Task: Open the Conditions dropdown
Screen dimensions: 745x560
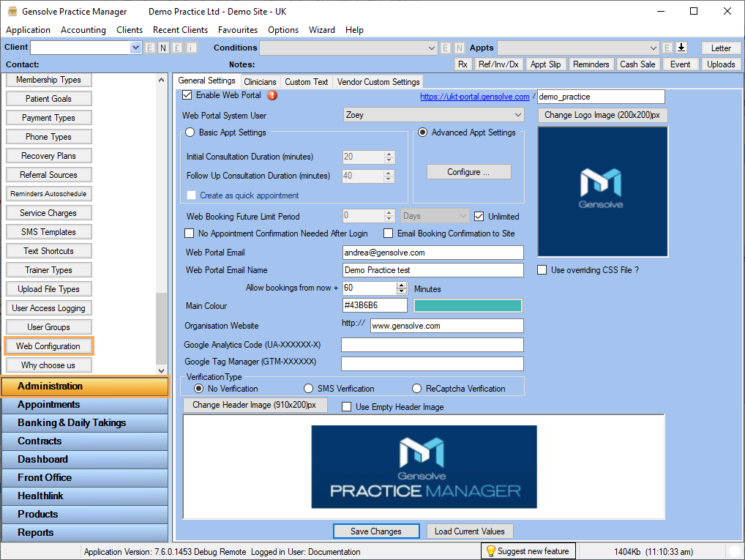Action: 432,48
